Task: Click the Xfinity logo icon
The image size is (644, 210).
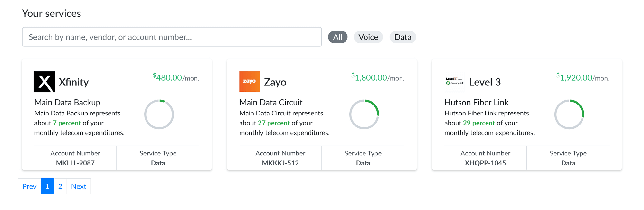Action: click(x=44, y=82)
